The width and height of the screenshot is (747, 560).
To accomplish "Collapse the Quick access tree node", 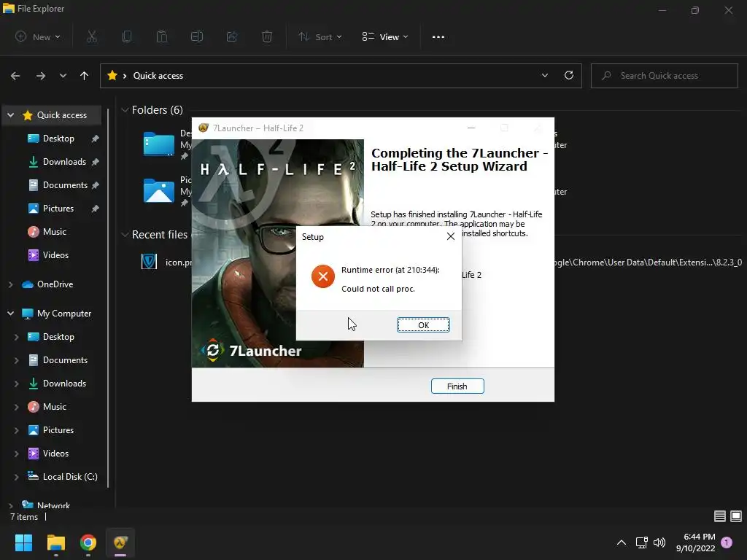I will click(x=10, y=115).
